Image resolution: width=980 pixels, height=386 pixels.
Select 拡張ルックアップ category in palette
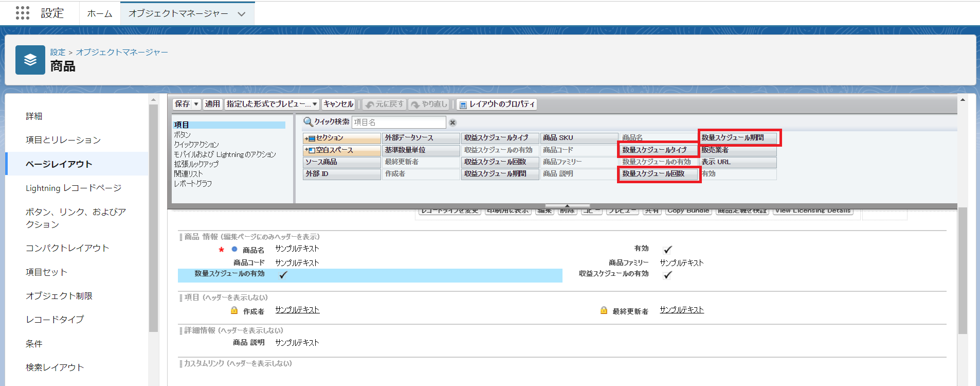(196, 164)
